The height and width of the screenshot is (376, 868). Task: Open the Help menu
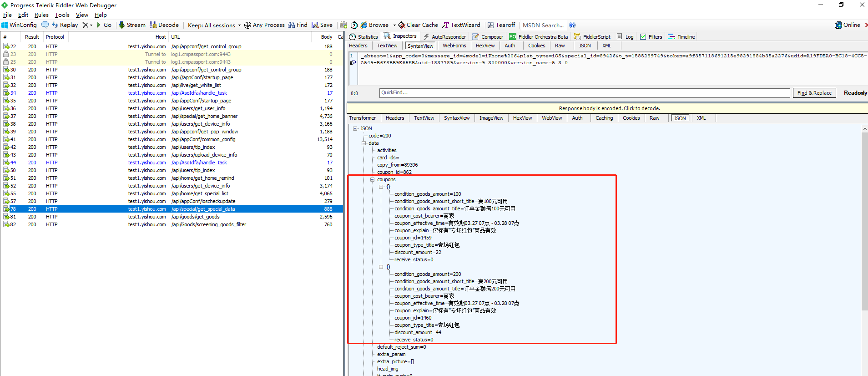click(x=101, y=15)
